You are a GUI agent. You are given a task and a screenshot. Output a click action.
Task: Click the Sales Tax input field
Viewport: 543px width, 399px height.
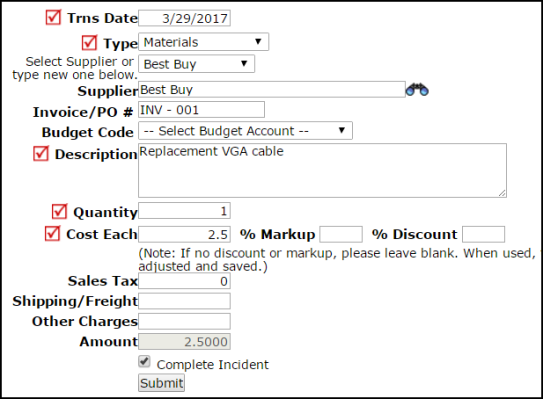click(x=184, y=281)
